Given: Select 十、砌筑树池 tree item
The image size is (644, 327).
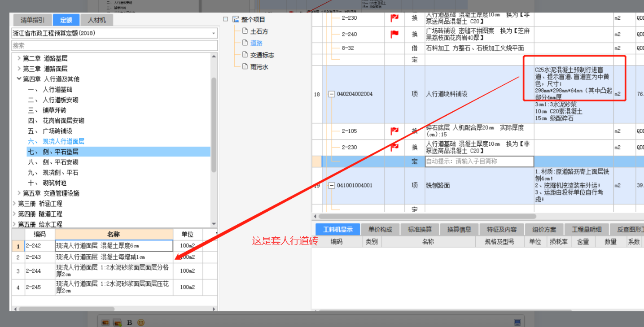Looking at the screenshot, I should [47, 183].
